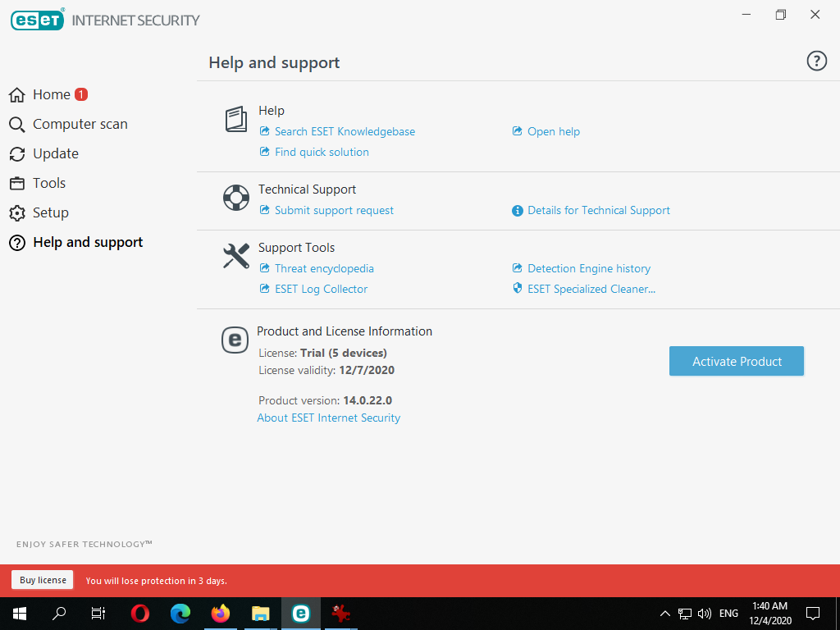The height and width of the screenshot is (630, 840).
Task: Click the license validity date 12/7/2020
Action: [x=367, y=370]
